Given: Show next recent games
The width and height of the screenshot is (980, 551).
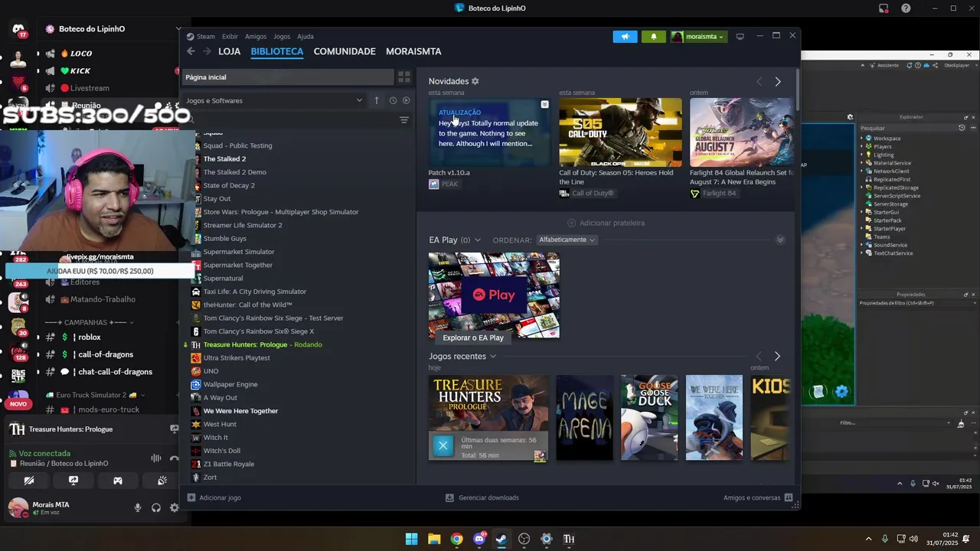Looking at the screenshot, I should 777,356.
